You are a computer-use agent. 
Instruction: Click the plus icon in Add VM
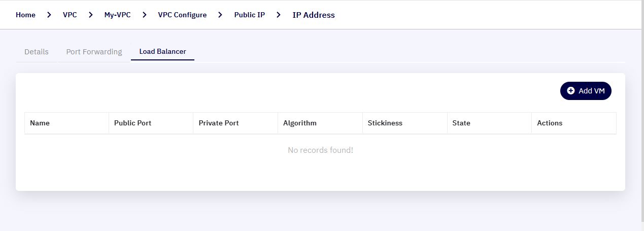(x=571, y=91)
